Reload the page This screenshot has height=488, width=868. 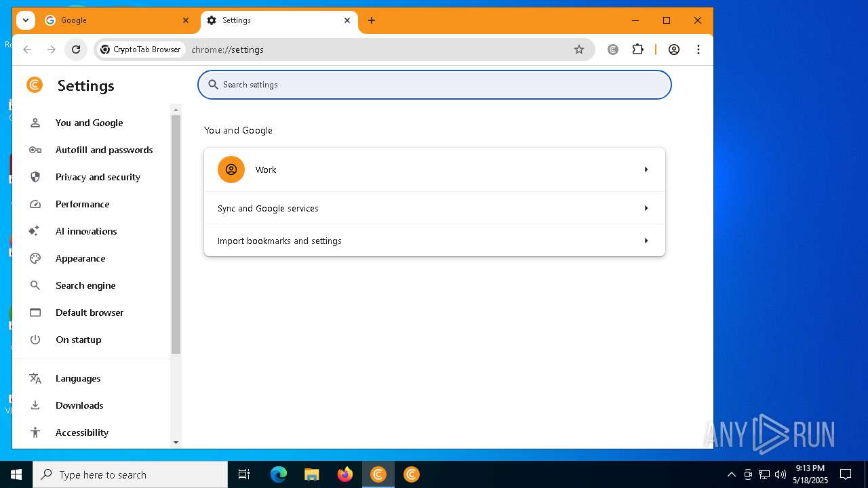(76, 49)
